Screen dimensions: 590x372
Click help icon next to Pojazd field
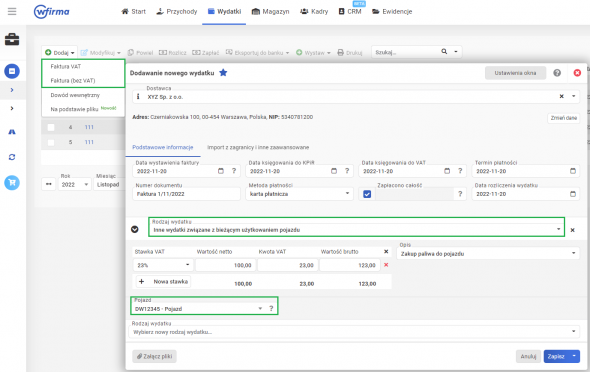click(271, 308)
